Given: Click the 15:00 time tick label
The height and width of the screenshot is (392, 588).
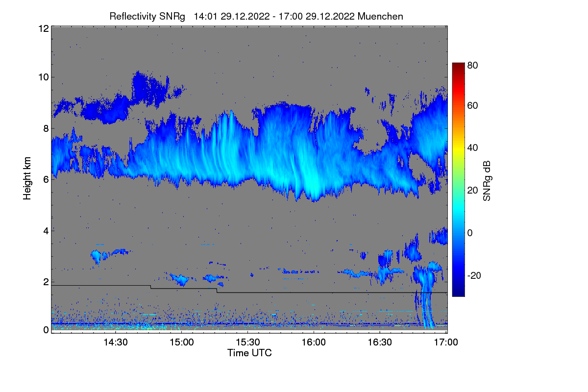Looking at the screenshot, I should [181, 343].
